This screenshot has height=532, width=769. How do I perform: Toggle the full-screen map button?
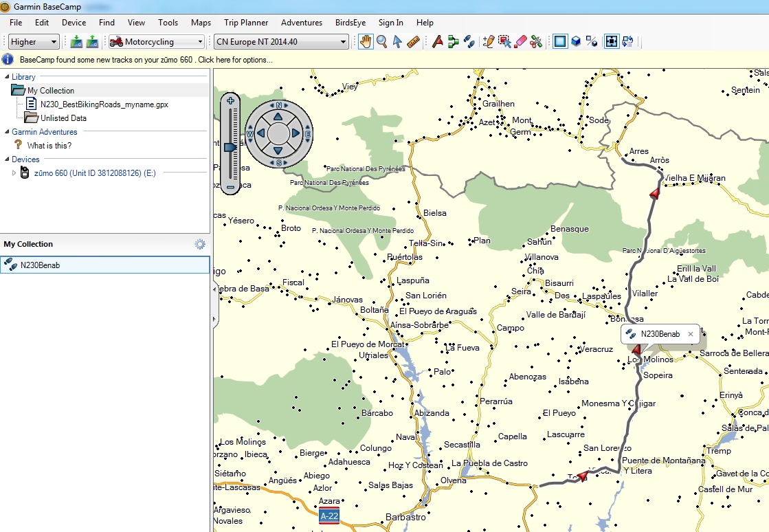611,42
